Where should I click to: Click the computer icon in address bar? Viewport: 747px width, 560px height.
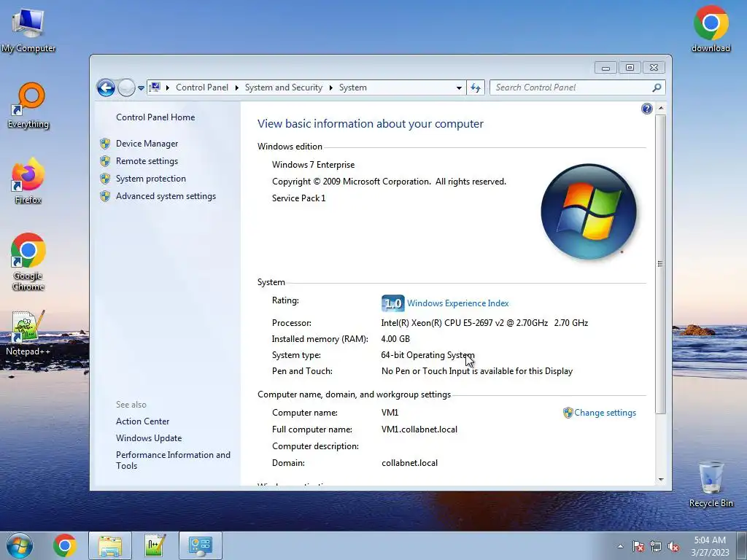155,87
